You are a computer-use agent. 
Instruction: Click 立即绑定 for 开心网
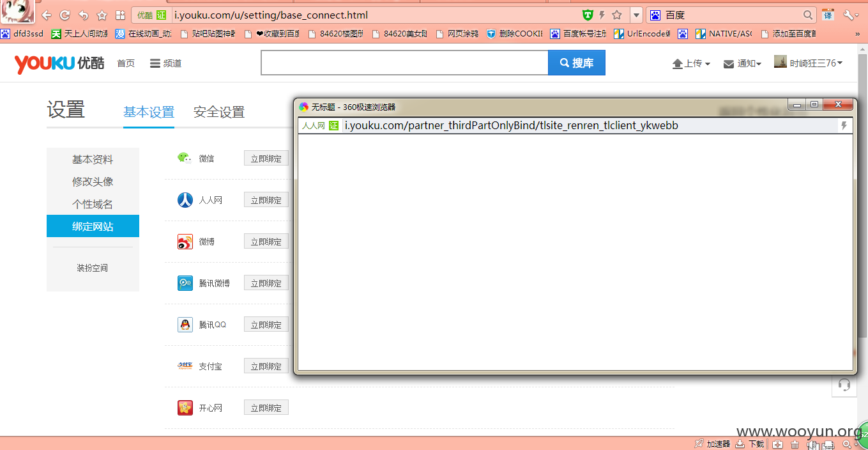266,408
